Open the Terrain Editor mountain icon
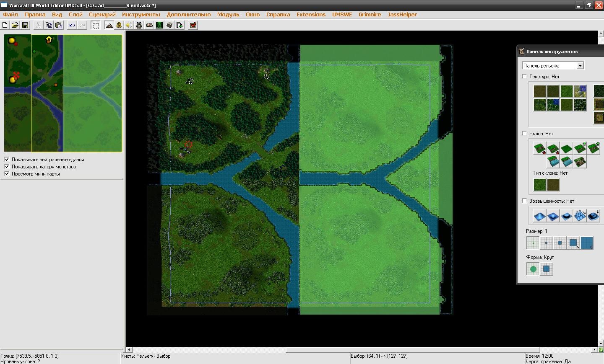The height and width of the screenshot is (364, 604). [109, 25]
